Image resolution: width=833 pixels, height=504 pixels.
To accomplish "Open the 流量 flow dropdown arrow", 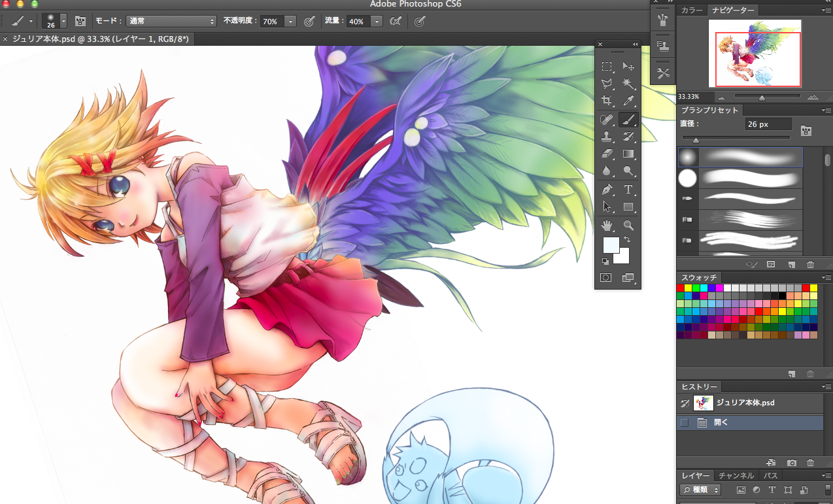I will coord(377,22).
